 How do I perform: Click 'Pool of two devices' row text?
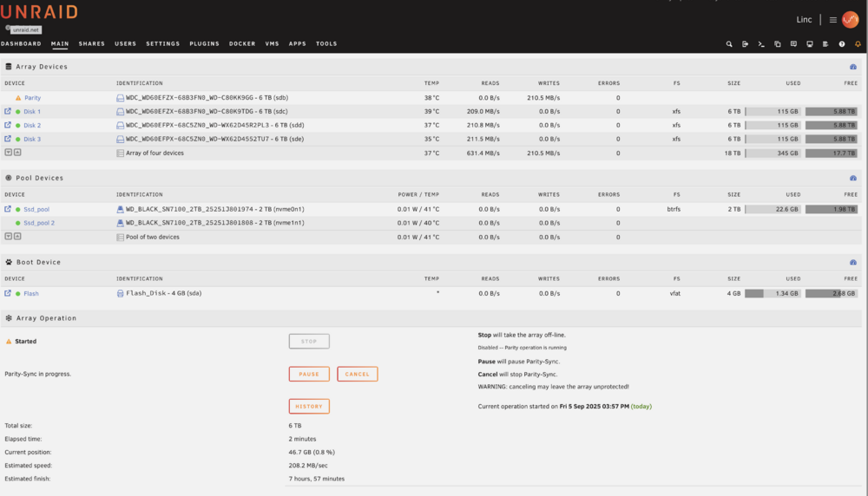coord(152,238)
